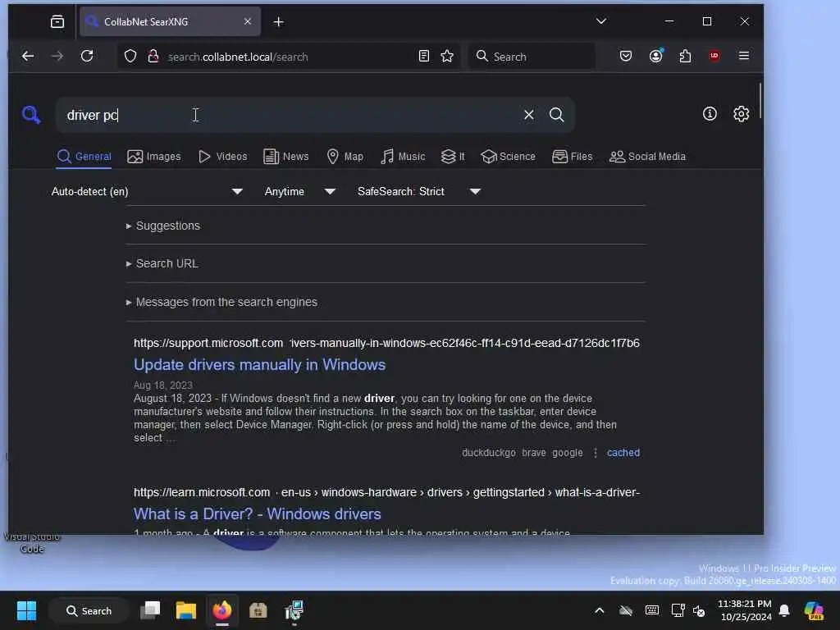
Task: Toggle reader view icon in address bar
Action: coord(424,57)
